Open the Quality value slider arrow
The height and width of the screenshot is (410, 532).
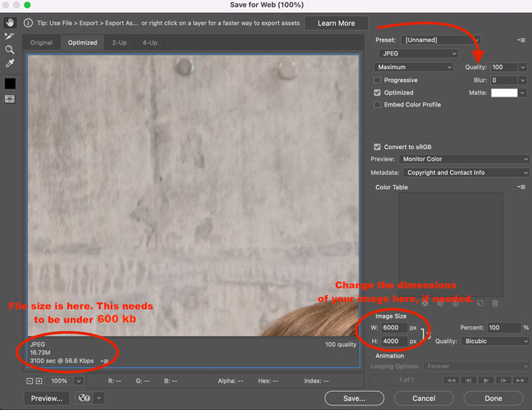523,67
